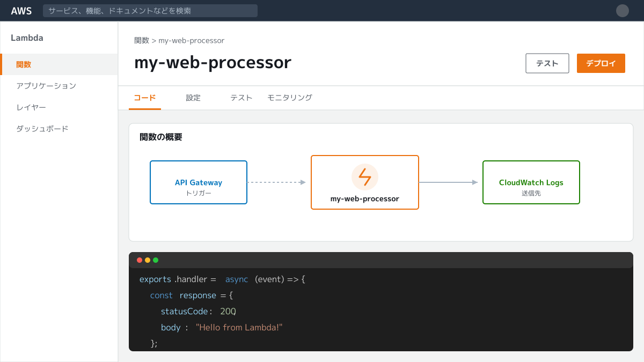Image resolution: width=644 pixels, height=362 pixels.
Task: Switch to the テスト tab
Action: tap(241, 98)
